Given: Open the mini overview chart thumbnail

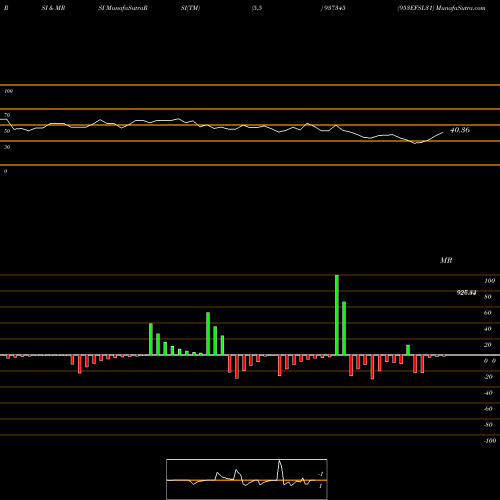Looking at the screenshot, I should point(247,479).
